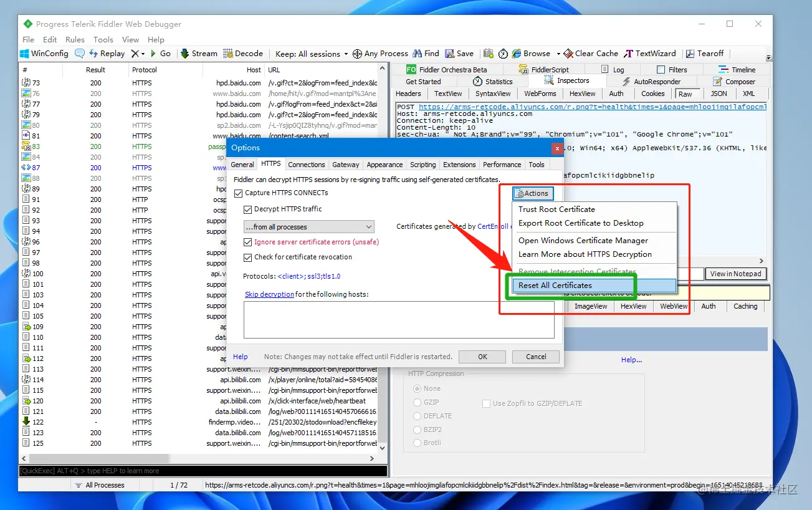
Task: Click the Save toolbar icon
Action: [x=449, y=54]
